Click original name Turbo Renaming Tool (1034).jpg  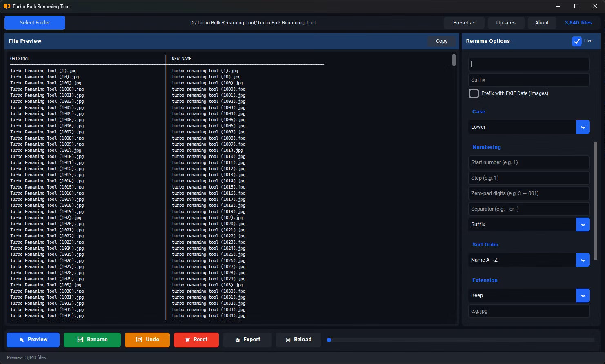[47, 315]
